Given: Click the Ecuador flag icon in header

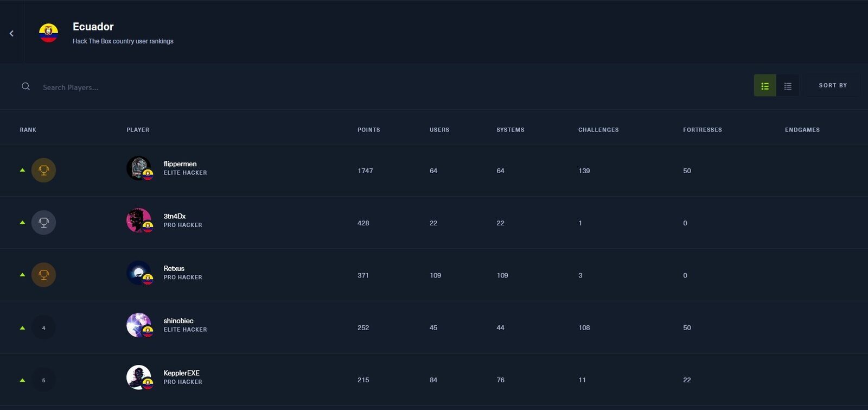Looking at the screenshot, I should click(x=48, y=33).
